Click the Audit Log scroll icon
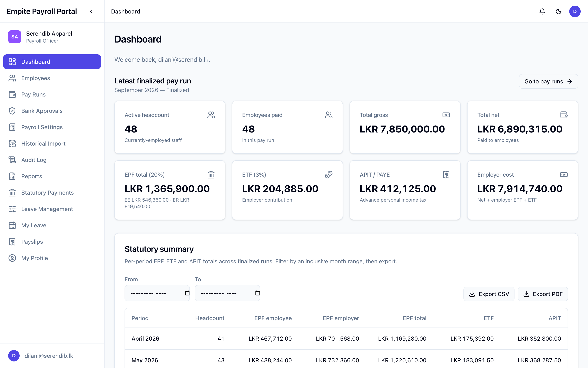This screenshot has height=368, width=588. click(x=12, y=160)
